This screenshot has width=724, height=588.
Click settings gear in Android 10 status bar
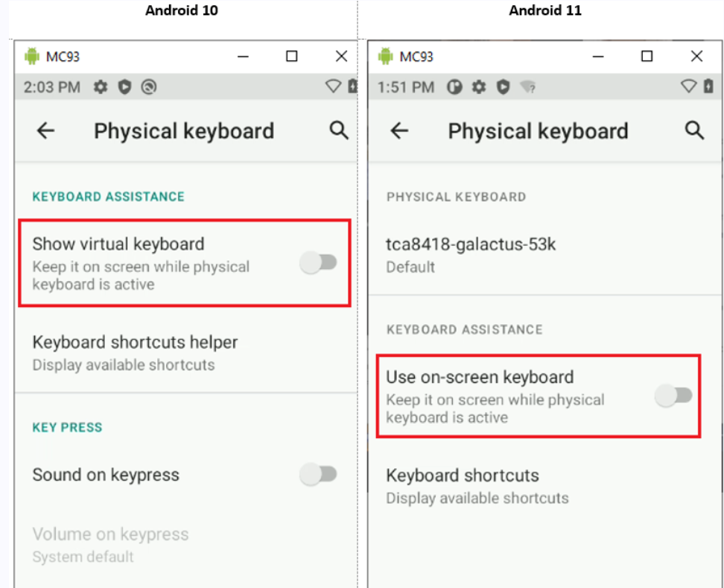click(101, 87)
